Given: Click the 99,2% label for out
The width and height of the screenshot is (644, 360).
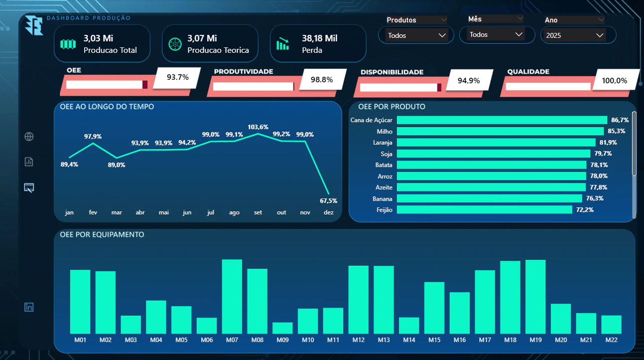Looking at the screenshot, I should pos(281,134).
